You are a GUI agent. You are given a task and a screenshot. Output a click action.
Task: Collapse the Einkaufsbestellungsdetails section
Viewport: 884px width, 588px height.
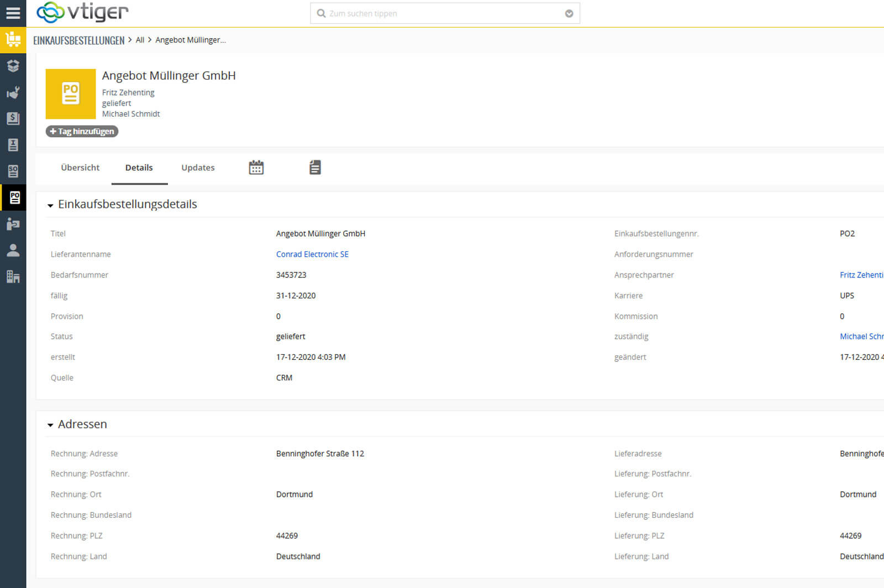point(50,206)
